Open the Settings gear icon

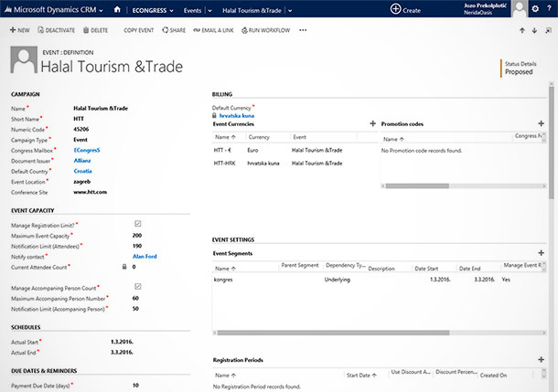(x=535, y=8)
